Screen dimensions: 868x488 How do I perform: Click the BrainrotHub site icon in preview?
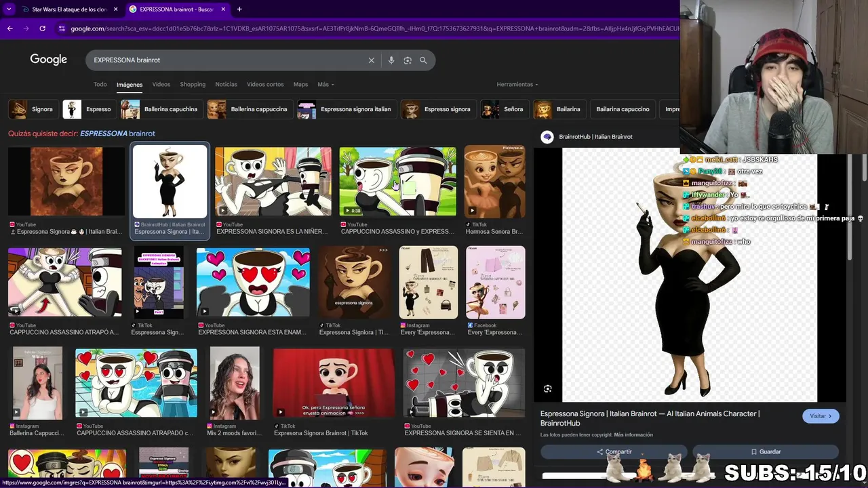[547, 137]
